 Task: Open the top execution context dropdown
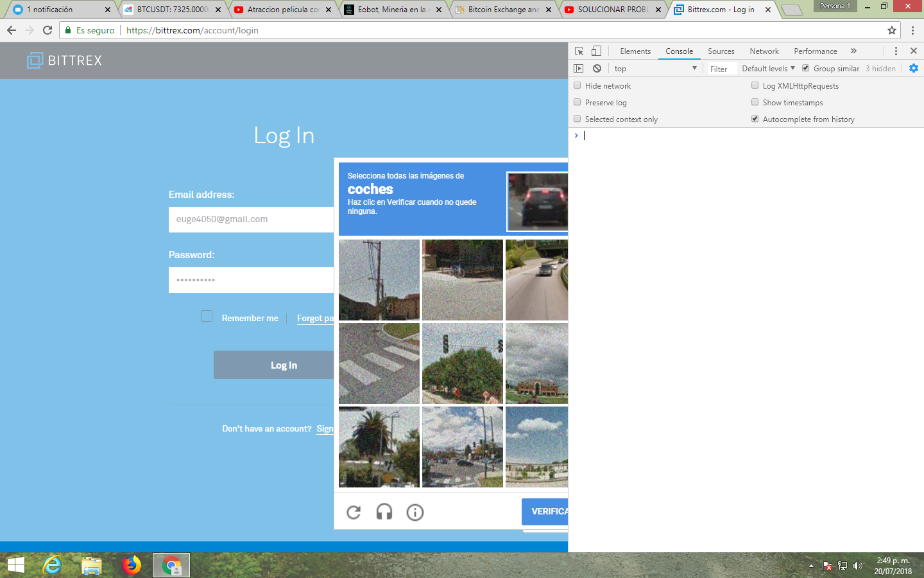655,68
